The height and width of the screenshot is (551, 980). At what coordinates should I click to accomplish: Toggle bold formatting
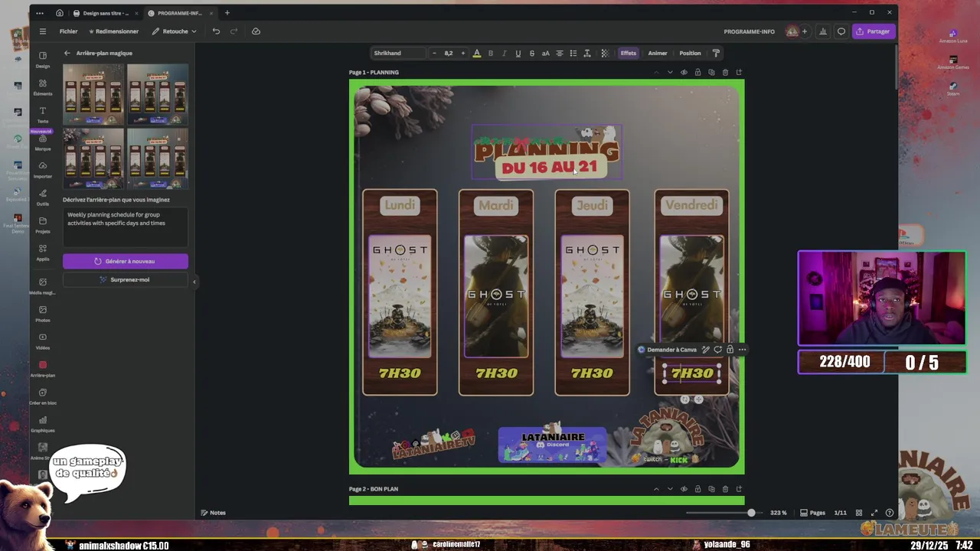click(x=491, y=53)
